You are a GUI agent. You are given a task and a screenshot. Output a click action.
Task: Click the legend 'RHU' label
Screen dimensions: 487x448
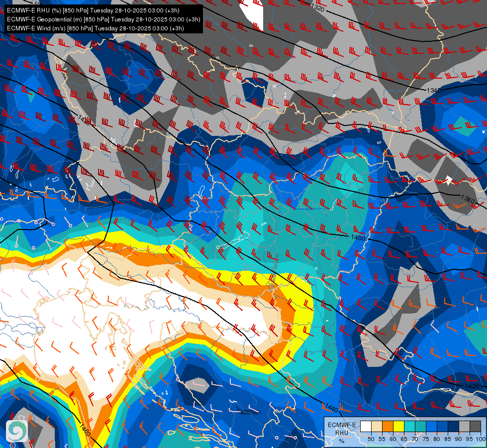(342, 433)
